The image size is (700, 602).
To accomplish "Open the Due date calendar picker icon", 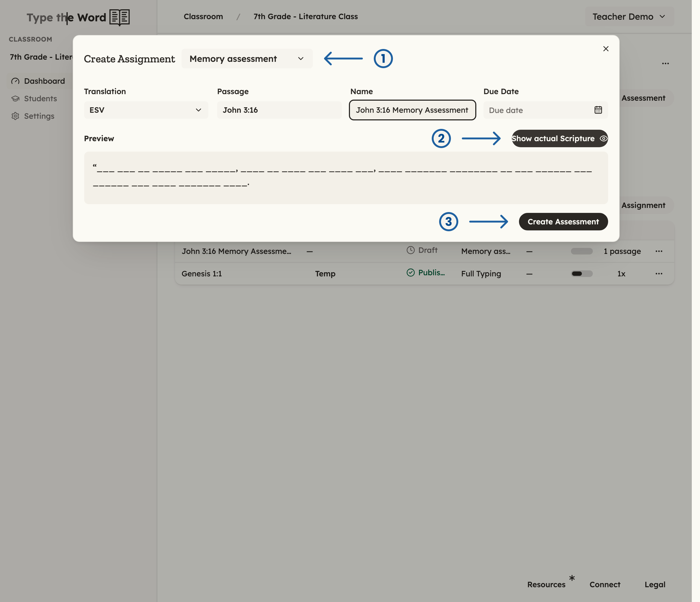I will point(598,110).
